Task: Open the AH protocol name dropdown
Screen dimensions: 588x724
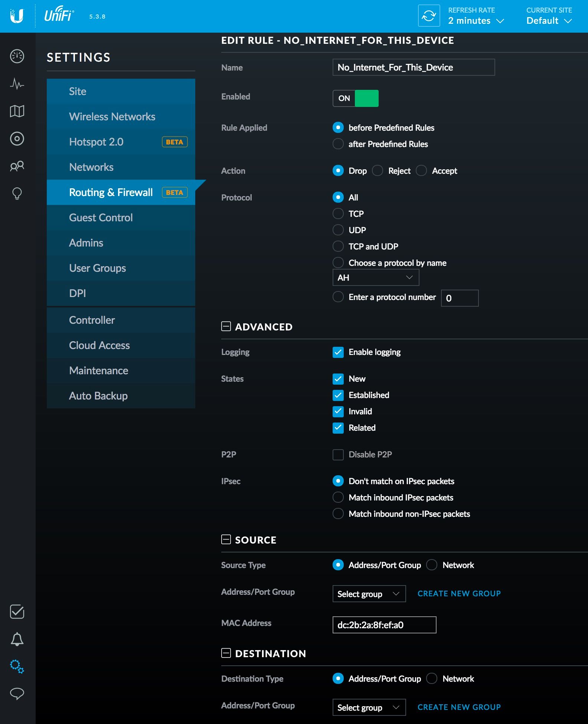Action: coord(376,278)
